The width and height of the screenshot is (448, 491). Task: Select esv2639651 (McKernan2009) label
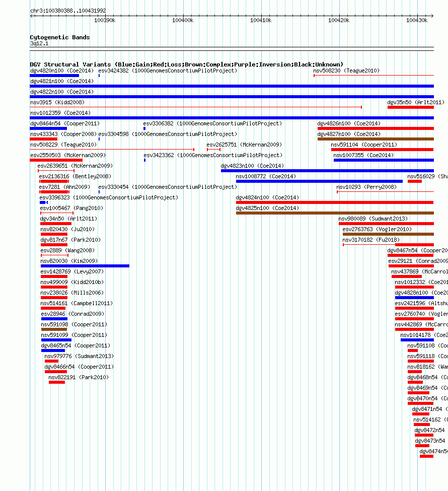(x=75, y=166)
